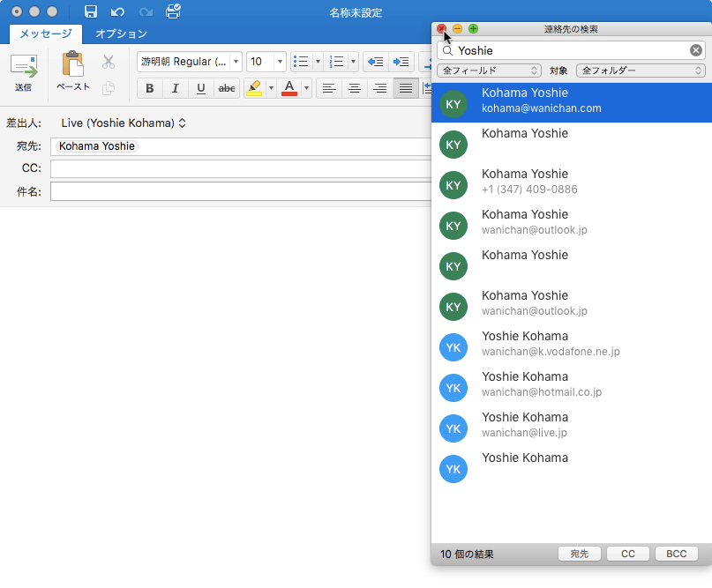Screen dimensions: 712x588
Task: Clear the Yoshie search text
Action: tap(695, 50)
